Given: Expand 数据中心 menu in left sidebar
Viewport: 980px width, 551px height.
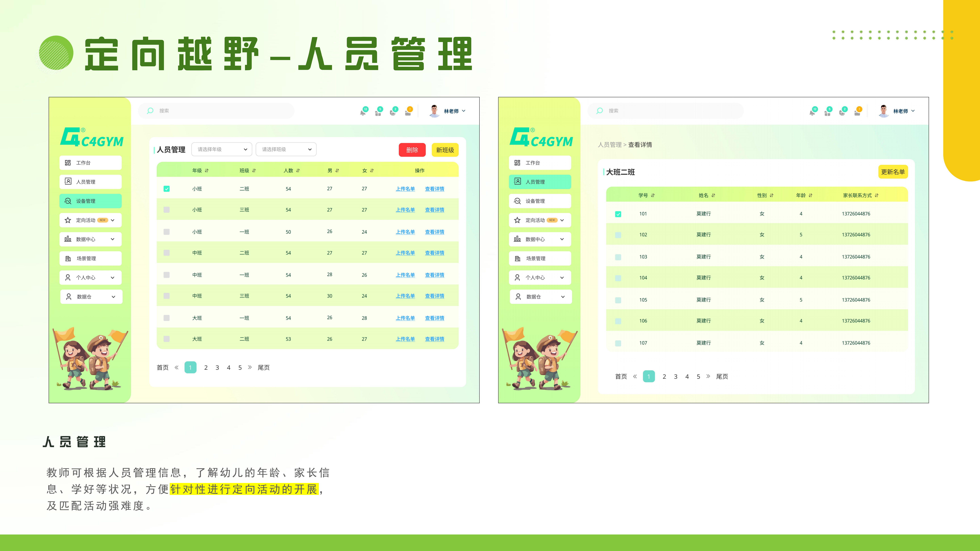Looking at the screenshot, I should (x=113, y=239).
